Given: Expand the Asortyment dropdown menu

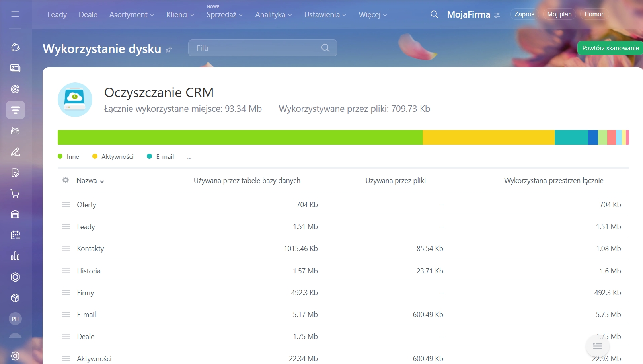Looking at the screenshot, I should 131,15.
